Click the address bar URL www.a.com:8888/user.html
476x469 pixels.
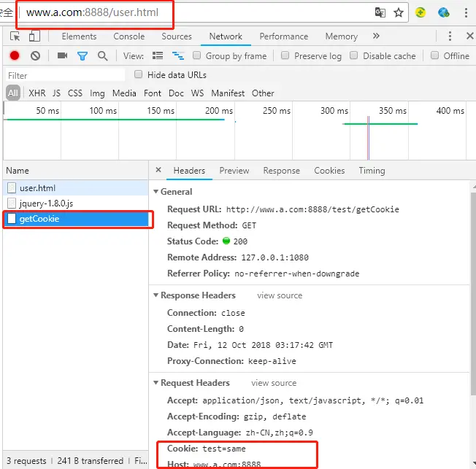tap(92, 12)
